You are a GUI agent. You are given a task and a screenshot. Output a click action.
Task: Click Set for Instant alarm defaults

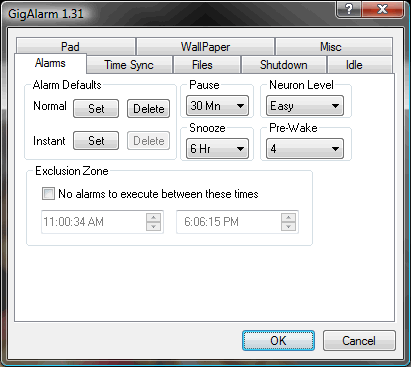[x=96, y=141]
